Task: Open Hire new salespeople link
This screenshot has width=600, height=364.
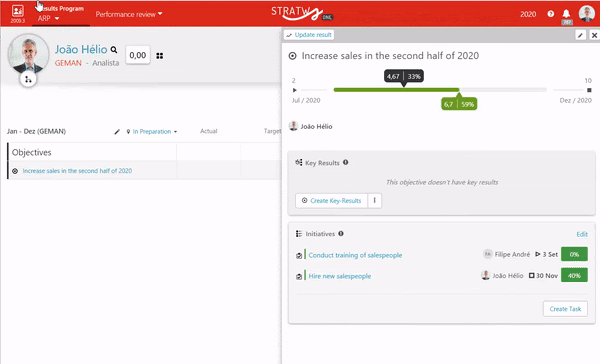Action: point(340,276)
